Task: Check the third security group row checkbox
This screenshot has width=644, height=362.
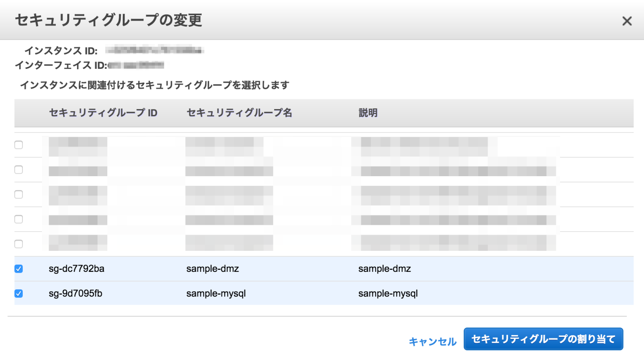Action: [x=18, y=194]
